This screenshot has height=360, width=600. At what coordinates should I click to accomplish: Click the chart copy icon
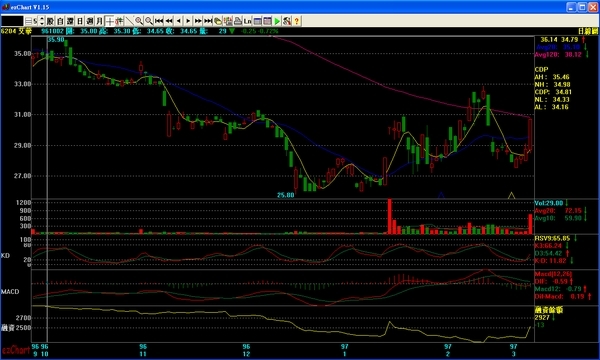pos(228,21)
